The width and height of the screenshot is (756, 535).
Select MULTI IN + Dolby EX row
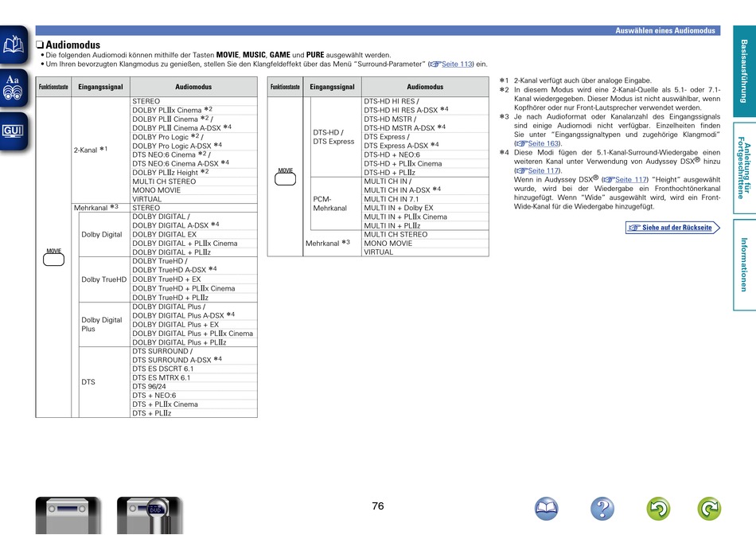[425, 208]
